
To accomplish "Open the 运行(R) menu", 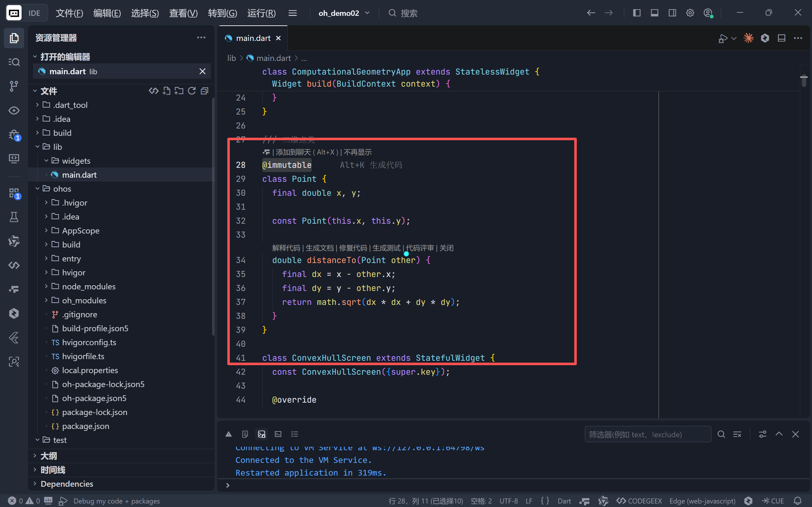I will pos(261,13).
